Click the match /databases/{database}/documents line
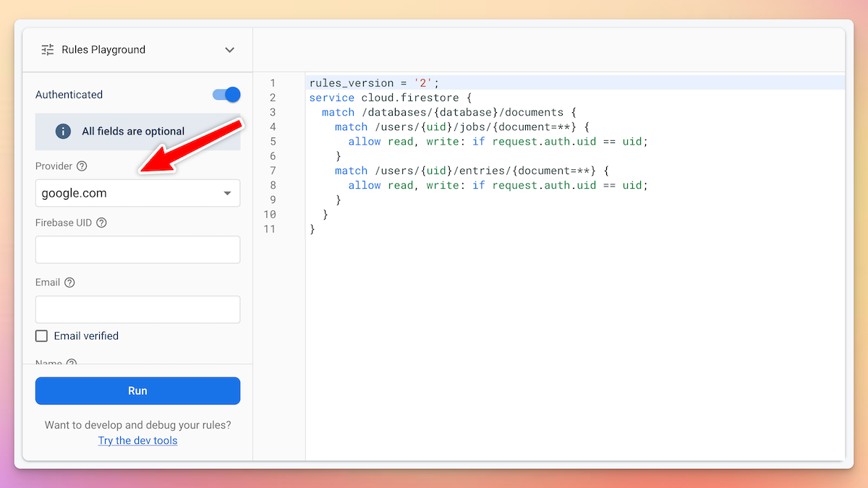 tap(448, 112)
